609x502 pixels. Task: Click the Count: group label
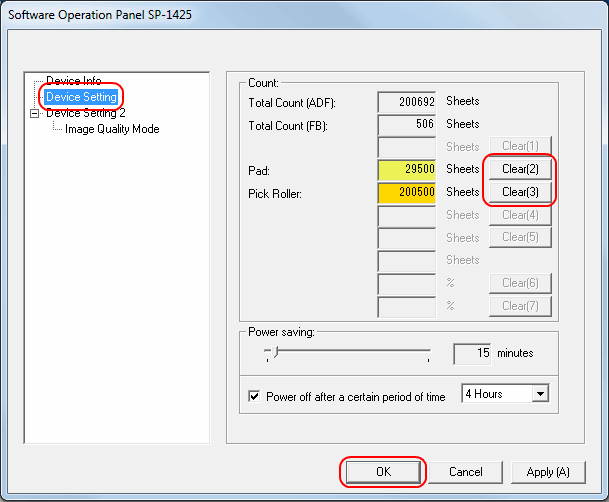pos(263,83)
